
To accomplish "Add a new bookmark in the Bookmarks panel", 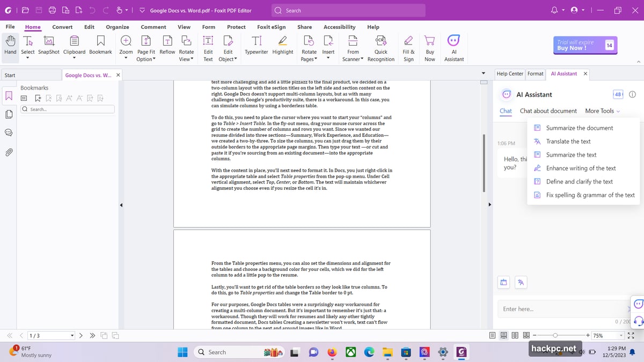I will (38, 98).
